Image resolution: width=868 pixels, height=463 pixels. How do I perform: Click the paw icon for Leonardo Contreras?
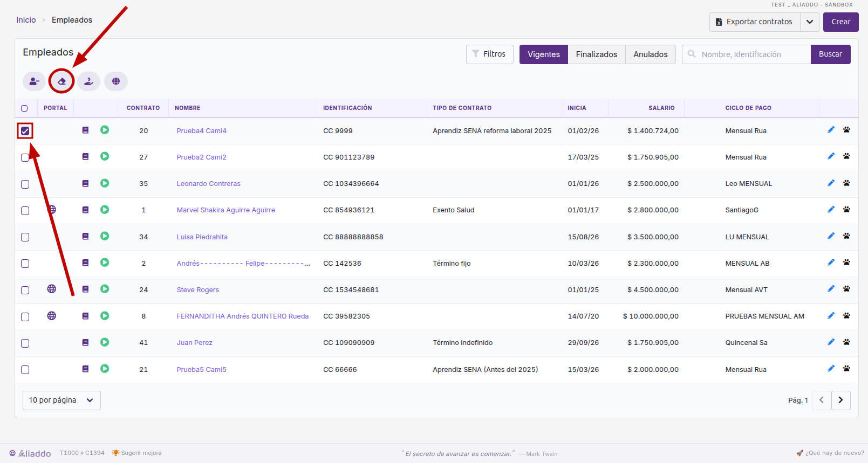(x=846, y=183)
